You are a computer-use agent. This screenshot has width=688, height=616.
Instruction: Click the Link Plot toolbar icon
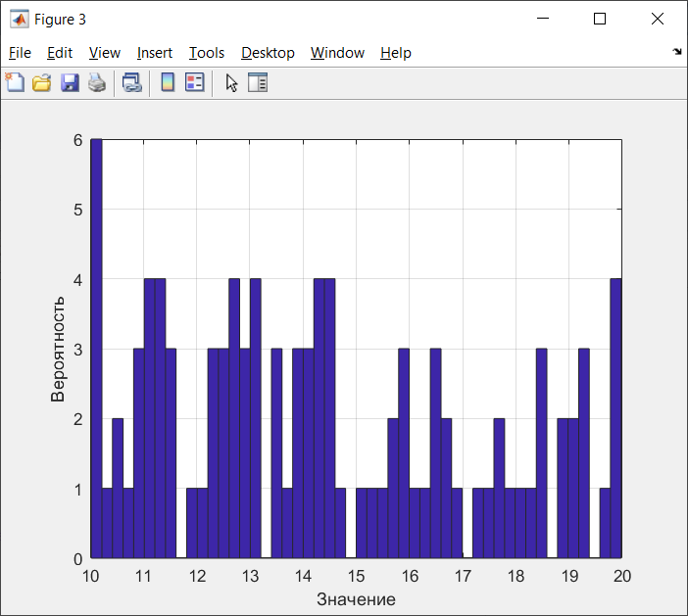point(131,82)
